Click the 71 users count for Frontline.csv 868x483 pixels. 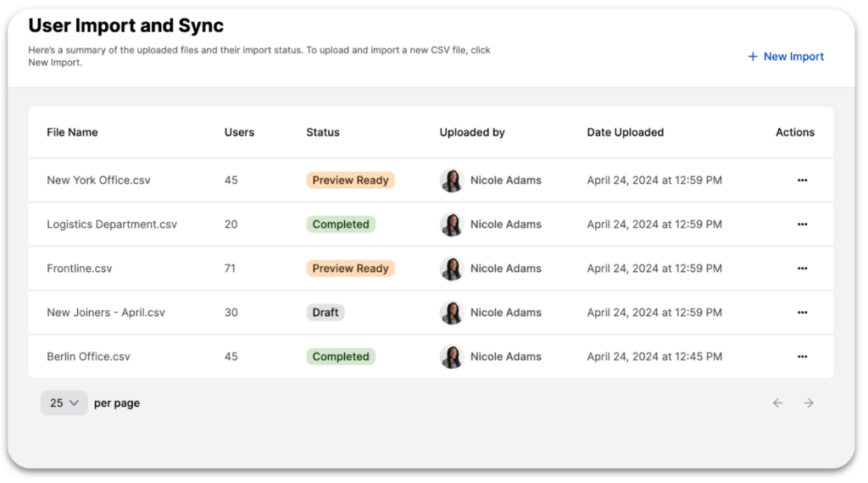(x=230, y=269)
